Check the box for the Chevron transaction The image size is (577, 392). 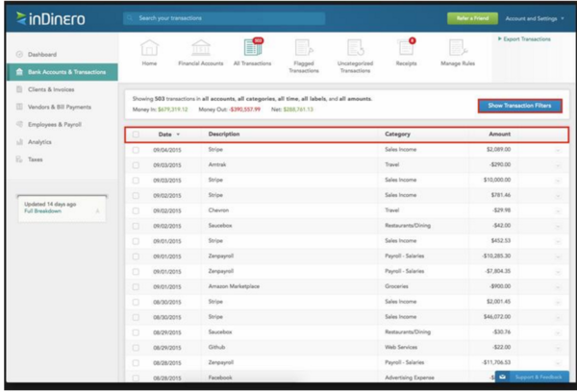pyautogui.click(x=136, y=209)
